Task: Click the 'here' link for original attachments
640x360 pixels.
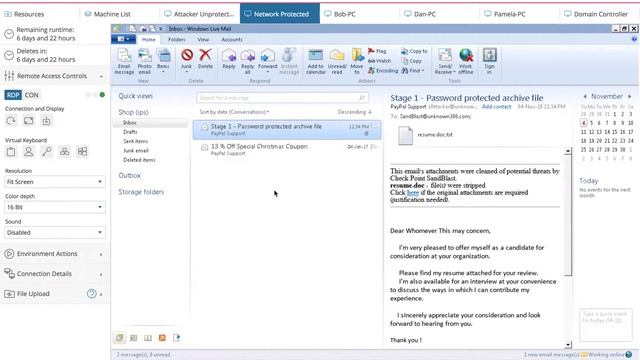Action: tap(413, 193)
